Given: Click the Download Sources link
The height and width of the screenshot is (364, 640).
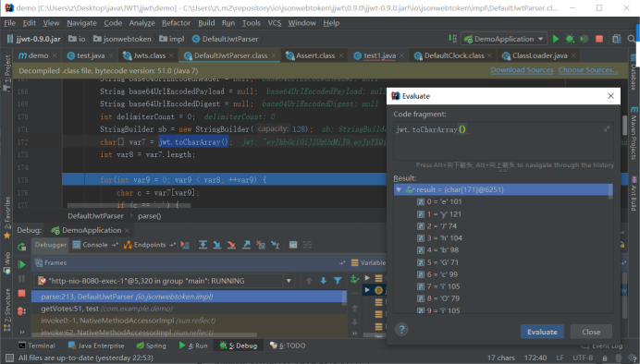Looking at the screenshot, I should pyautogui.click(x=522, y=70).
